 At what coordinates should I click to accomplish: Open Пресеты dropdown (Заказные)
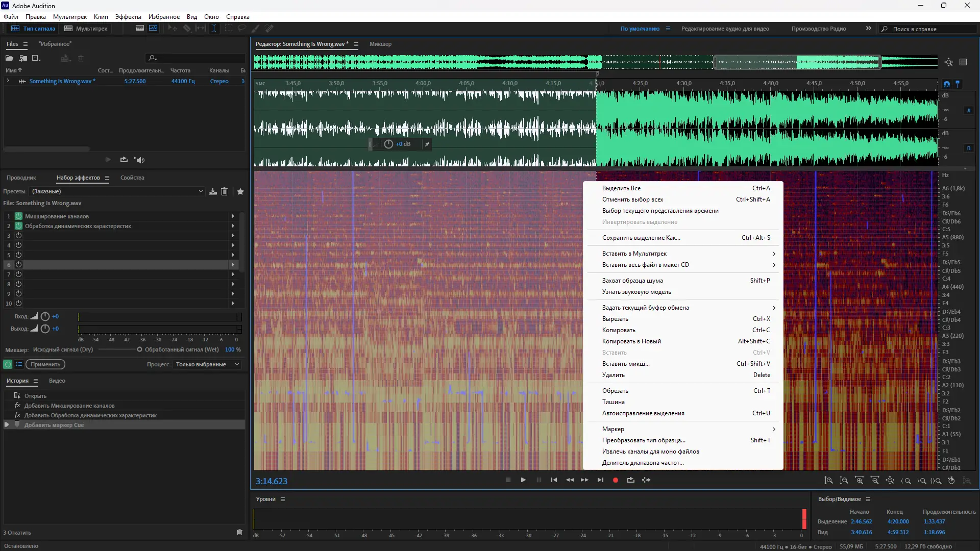point(117,191)
